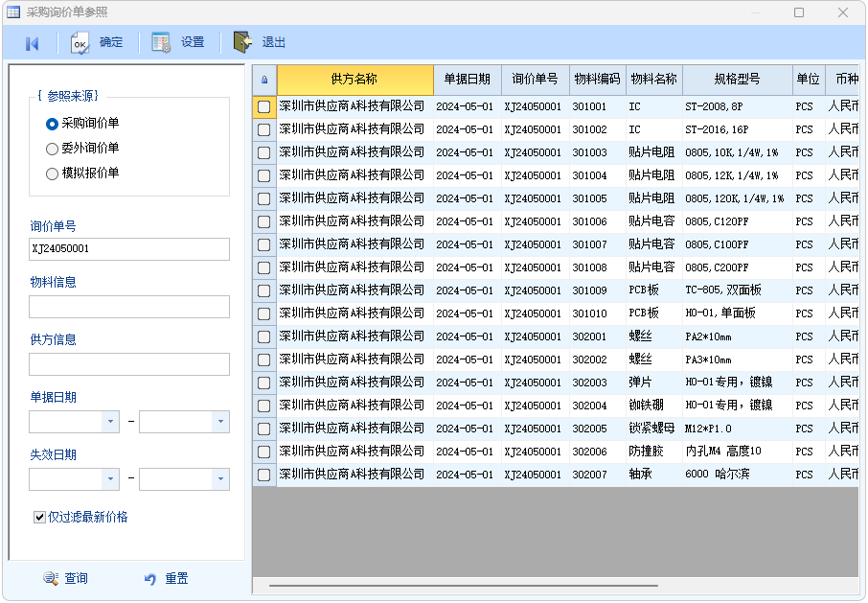
Task: Click the 供方信息 input field
Action: click(129, 364)
